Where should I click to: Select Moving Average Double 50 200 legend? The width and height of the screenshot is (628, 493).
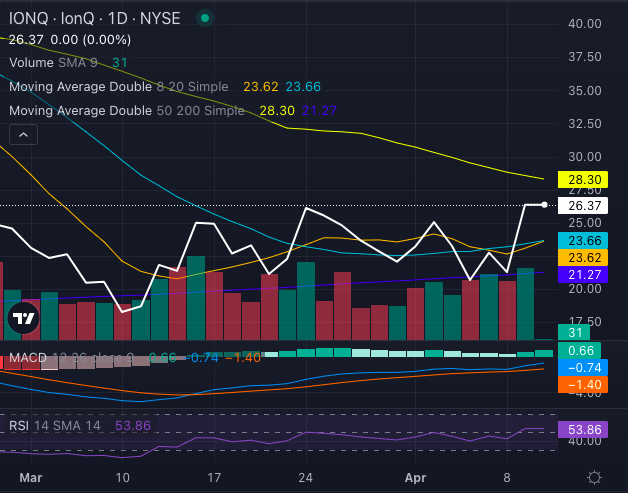126,110
